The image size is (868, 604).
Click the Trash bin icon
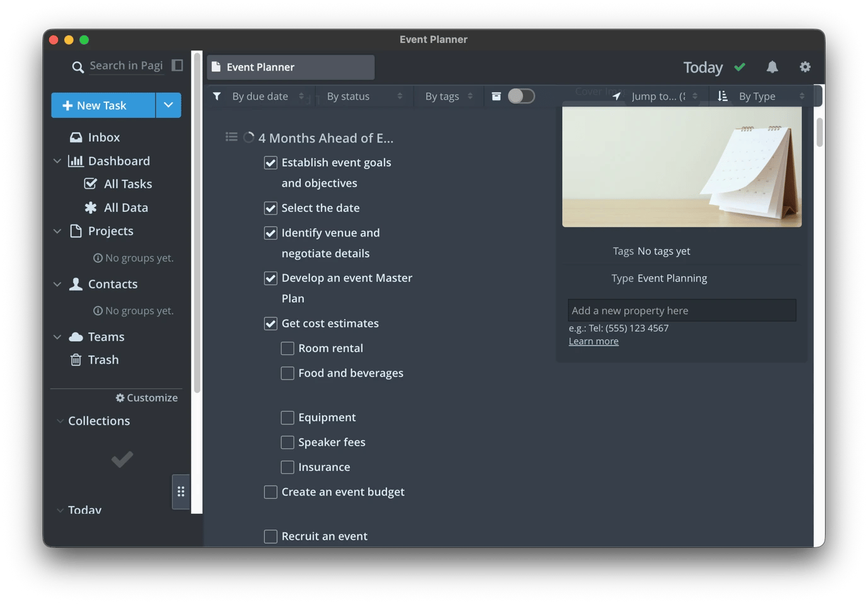pos(76,359)
